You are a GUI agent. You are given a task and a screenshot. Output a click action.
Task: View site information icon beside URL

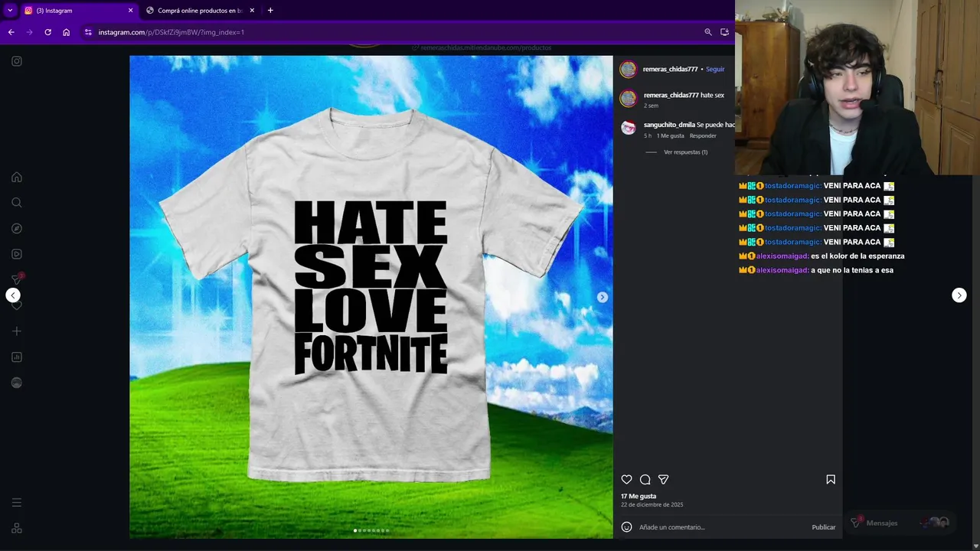click(x=88, y=32)
